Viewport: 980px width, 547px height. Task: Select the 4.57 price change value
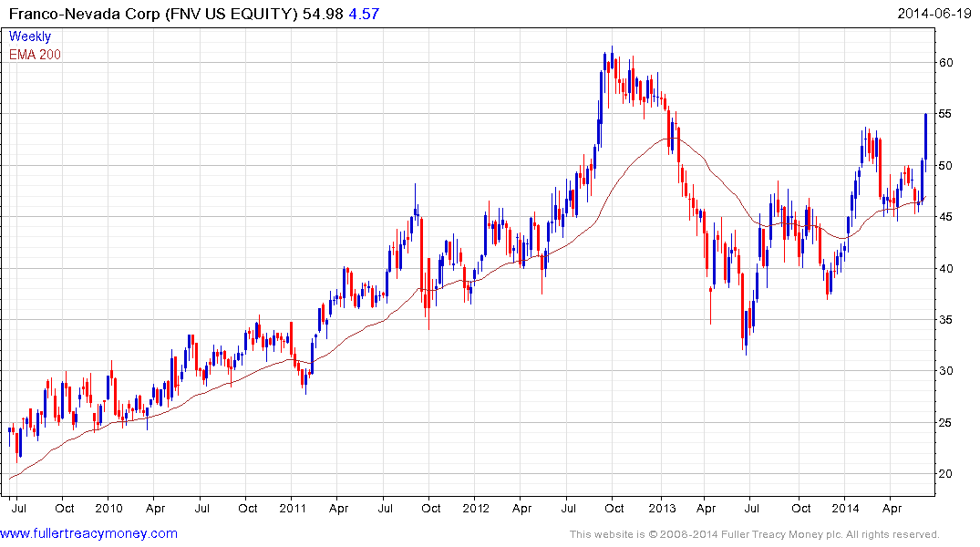pos(364,14)
